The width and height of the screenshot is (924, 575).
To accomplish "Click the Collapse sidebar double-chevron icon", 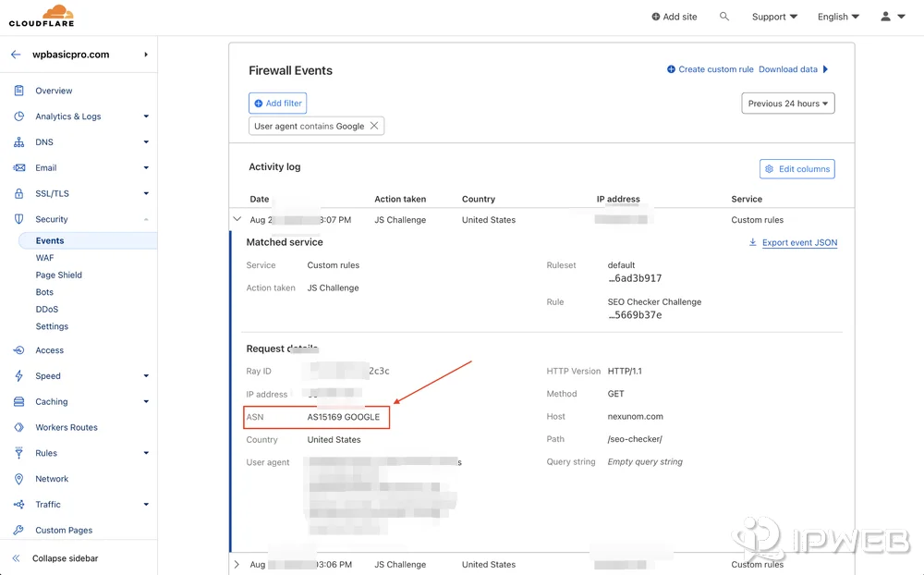I will click(x=16, y=557).
